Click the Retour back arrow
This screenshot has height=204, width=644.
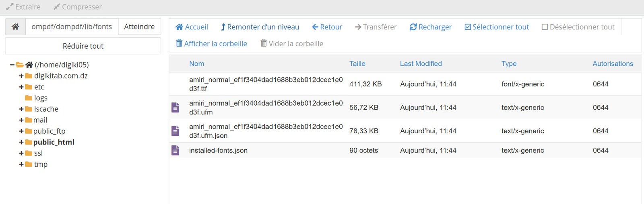click(x=315, y=27)
